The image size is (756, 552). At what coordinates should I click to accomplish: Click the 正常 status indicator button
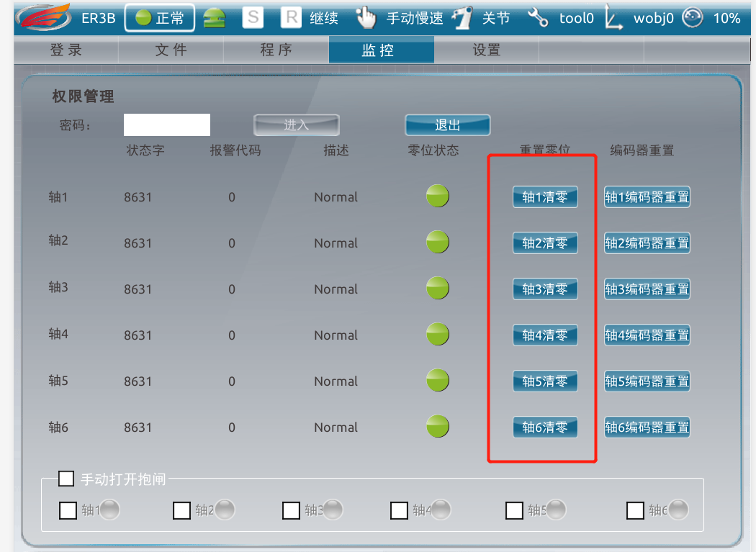160,18
